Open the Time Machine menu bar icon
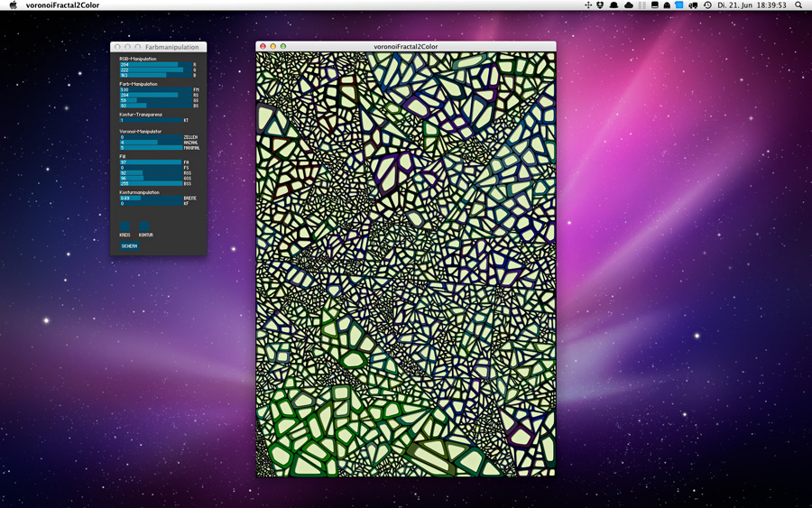 point(707,5)
